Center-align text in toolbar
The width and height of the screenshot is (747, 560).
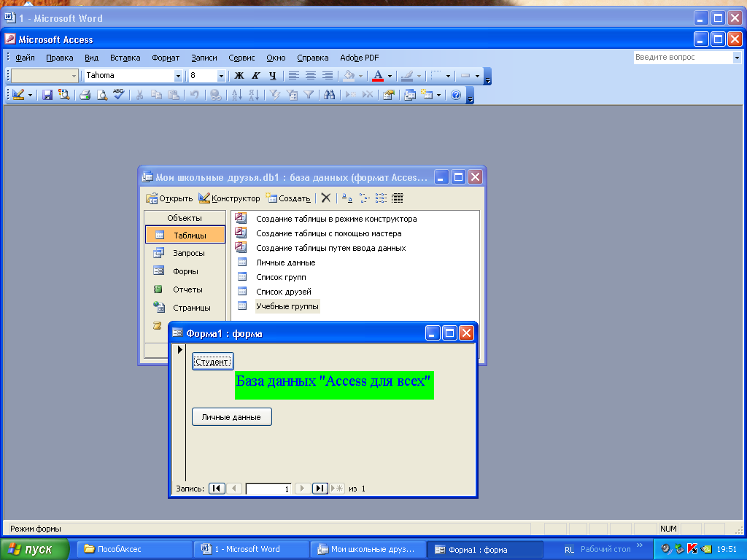[x=311, y=75]
